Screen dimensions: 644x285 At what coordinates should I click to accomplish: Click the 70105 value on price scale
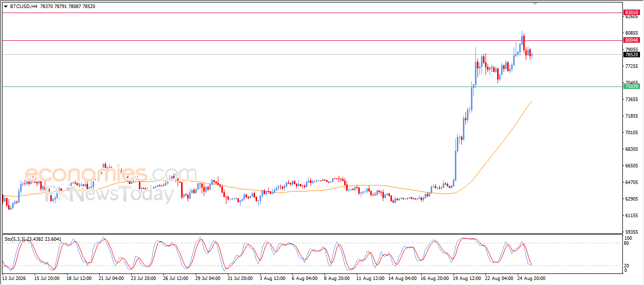coord(631,133)
